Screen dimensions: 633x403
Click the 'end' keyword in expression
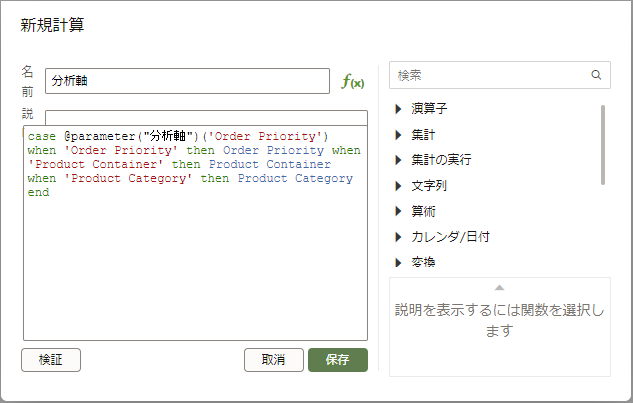[38, 193]
